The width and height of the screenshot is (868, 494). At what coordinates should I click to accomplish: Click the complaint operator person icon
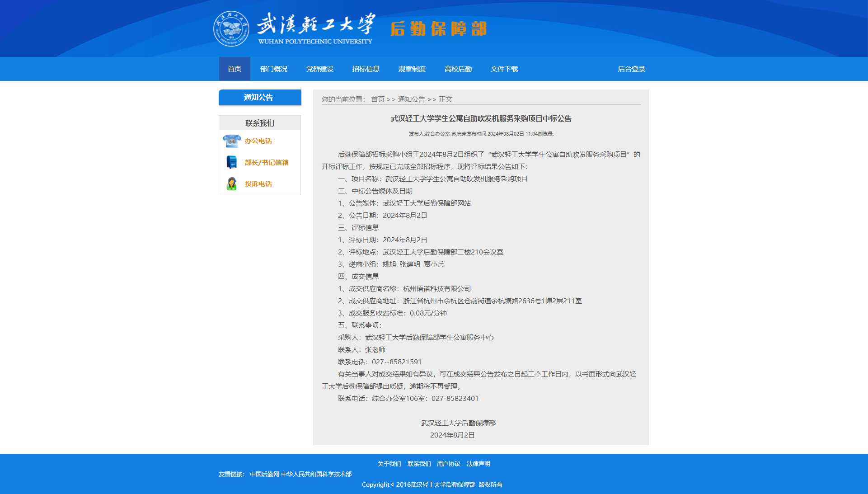(x=232, y=184)
